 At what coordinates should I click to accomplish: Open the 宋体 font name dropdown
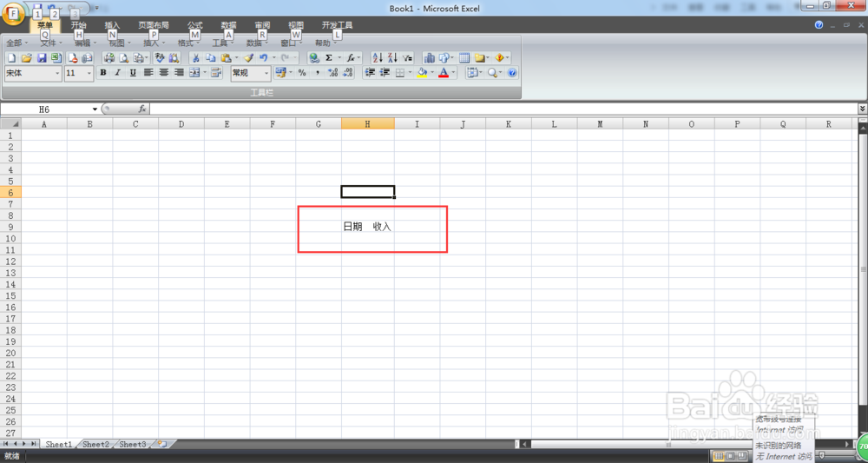point(57,73)
